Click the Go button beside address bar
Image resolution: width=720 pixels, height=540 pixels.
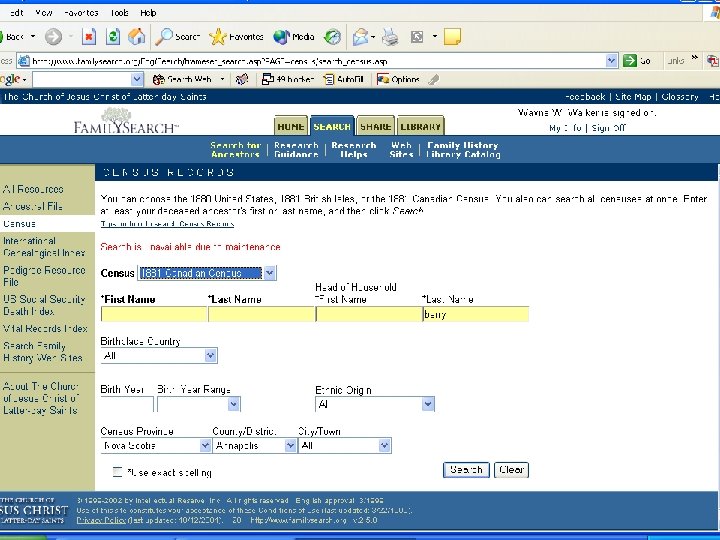(637, 61)
